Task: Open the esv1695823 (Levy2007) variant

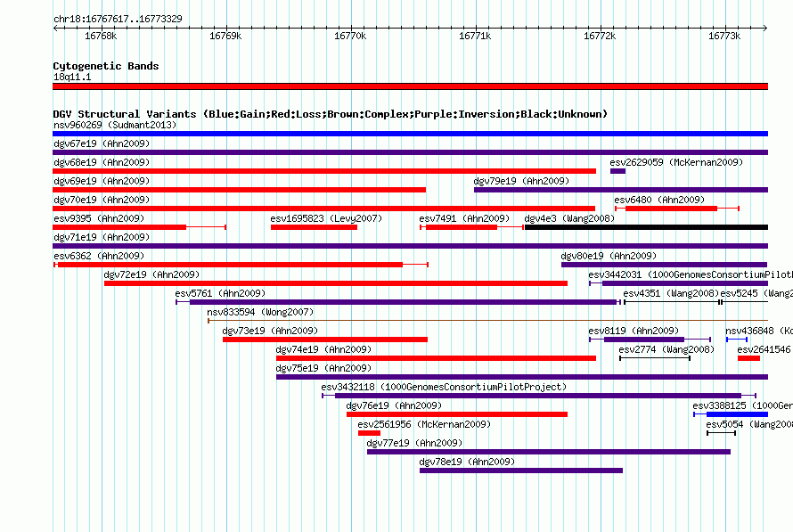Action: [314, 227]
